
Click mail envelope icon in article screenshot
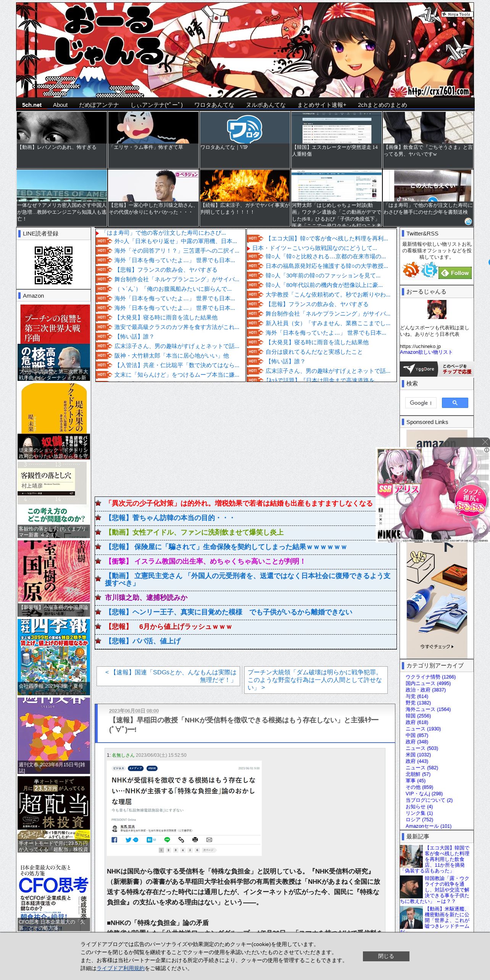pos(209,840)
